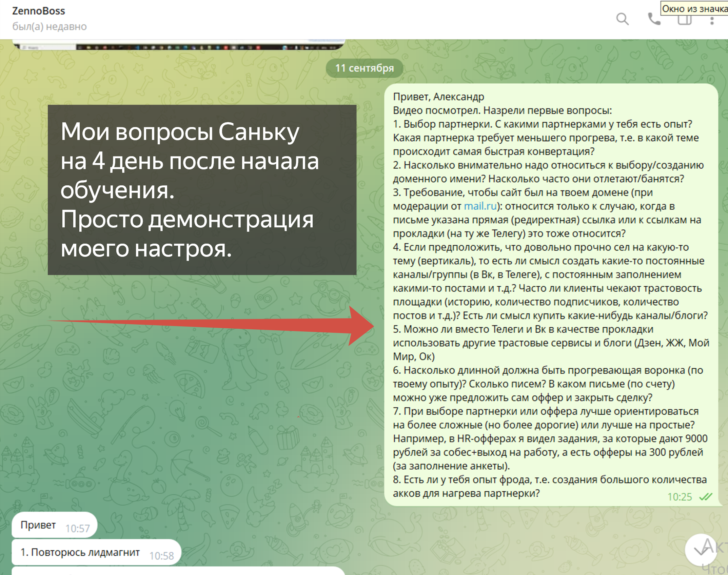
Task: Toggle the right side info panel icon
Action: 684,20
